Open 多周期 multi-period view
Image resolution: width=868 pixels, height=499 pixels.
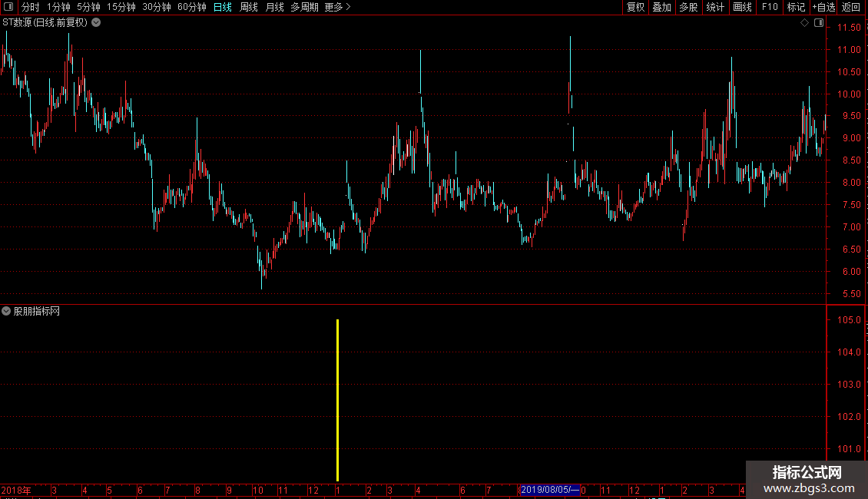click(x=304, y=7)
